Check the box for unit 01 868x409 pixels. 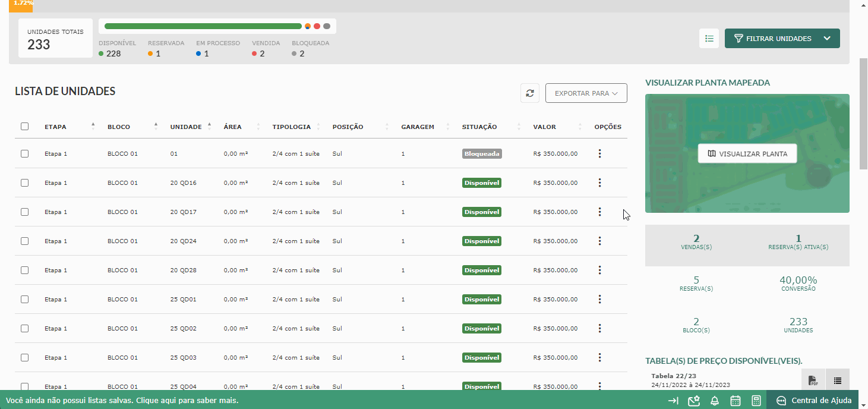[x=24, y=153]
